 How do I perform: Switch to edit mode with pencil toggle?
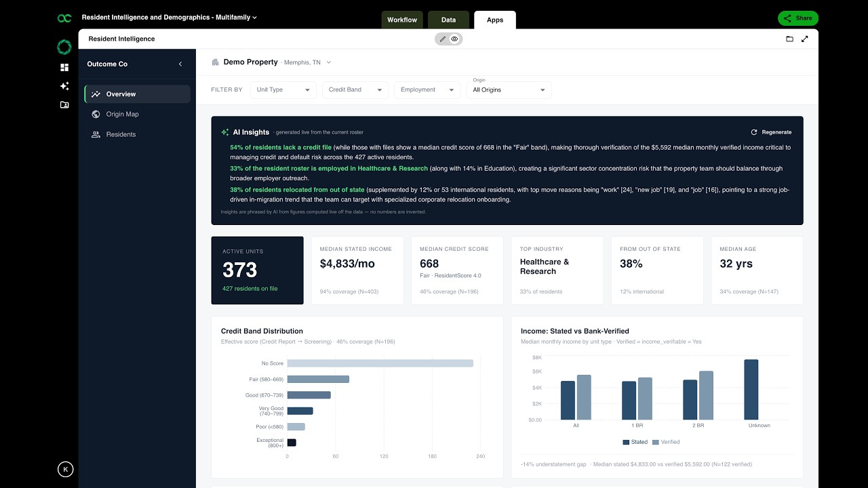(x=443, y=39)
